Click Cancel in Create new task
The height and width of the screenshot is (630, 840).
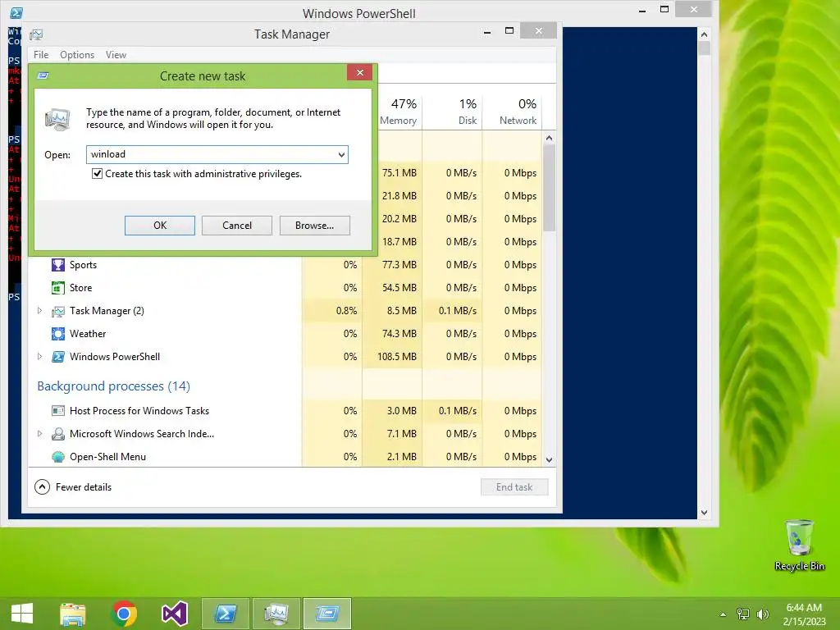pos(237,226)
